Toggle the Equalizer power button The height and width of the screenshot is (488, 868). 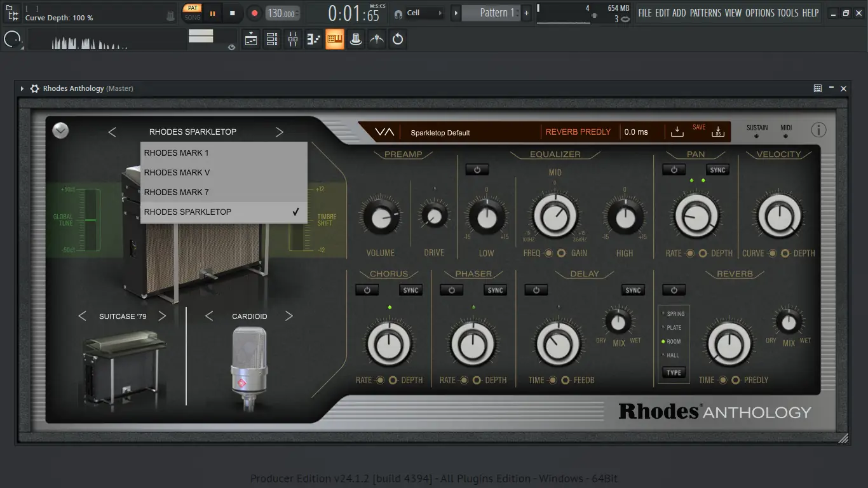tap(477, 170)
